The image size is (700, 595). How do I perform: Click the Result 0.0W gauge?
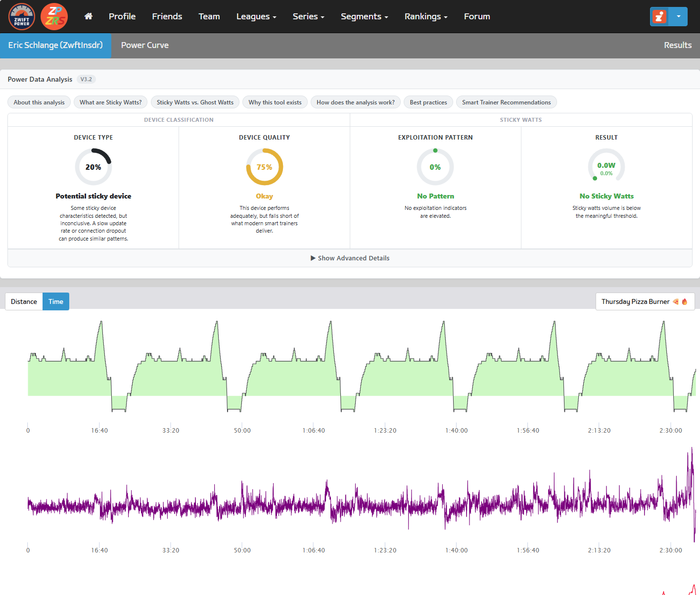(x=607, y=167)
